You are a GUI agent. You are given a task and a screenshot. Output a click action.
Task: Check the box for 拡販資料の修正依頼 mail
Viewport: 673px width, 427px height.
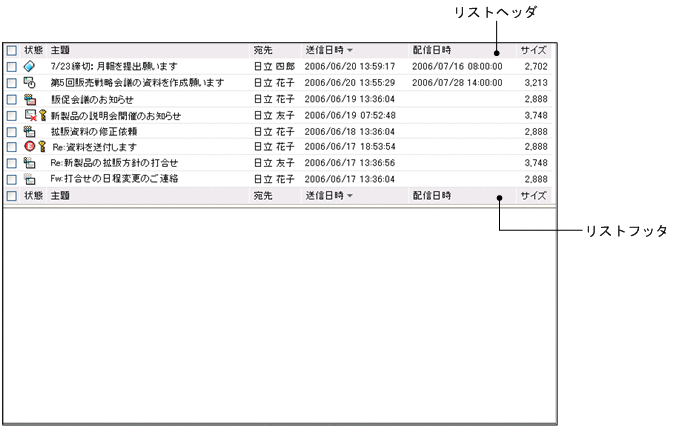[12, 132]
